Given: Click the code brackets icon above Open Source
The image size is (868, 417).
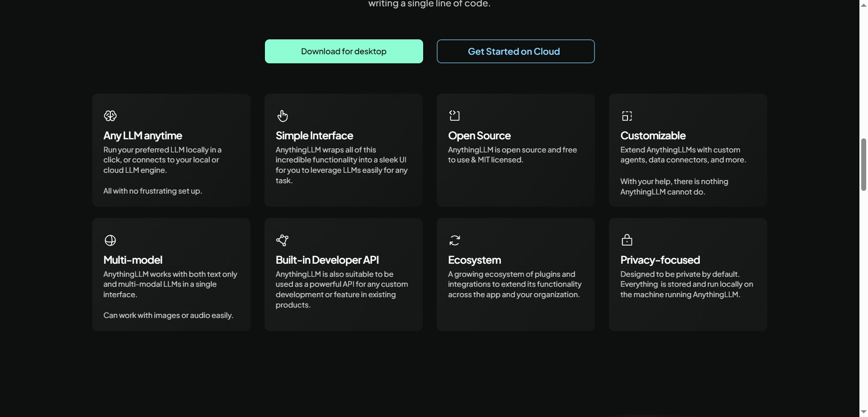Looking at the screenshot, I should [x=455, y=116].
